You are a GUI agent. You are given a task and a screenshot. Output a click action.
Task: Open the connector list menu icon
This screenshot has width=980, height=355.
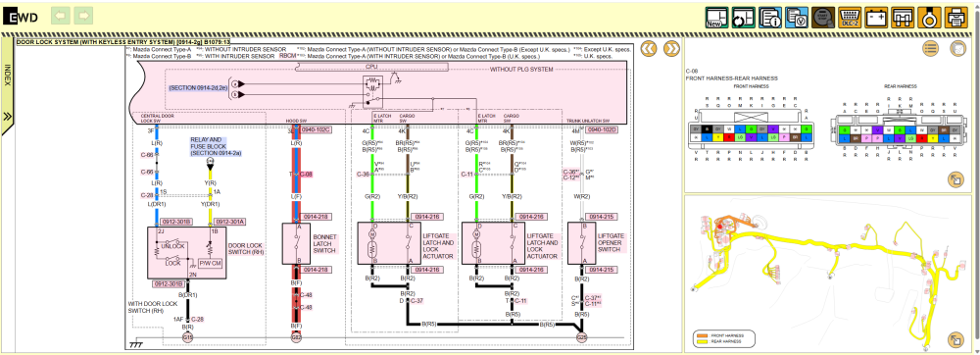coord(931,48)
